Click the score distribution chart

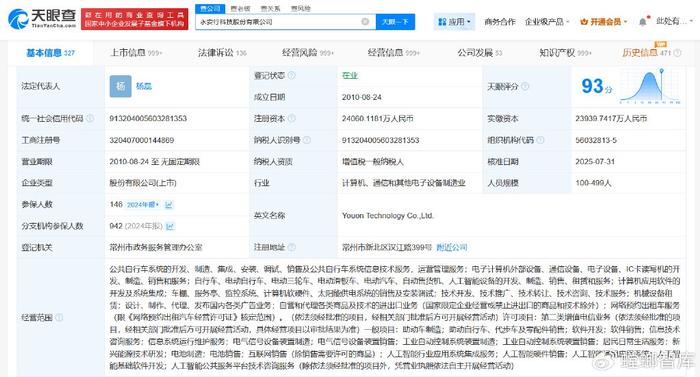[650, 87]
